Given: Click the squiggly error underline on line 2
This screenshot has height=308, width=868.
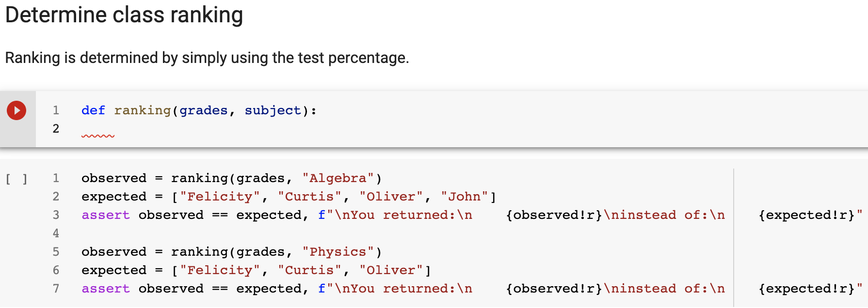Looking at the screenshot, I should [97, 136].
